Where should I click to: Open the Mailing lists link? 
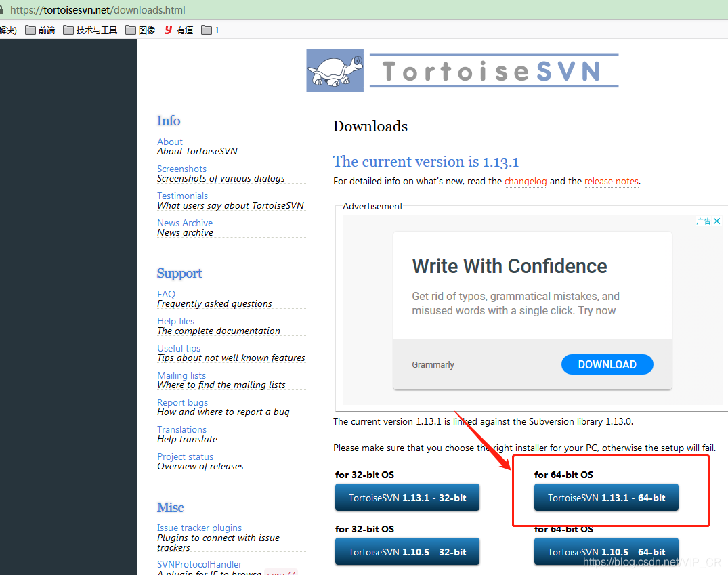(x=181, y=375)
